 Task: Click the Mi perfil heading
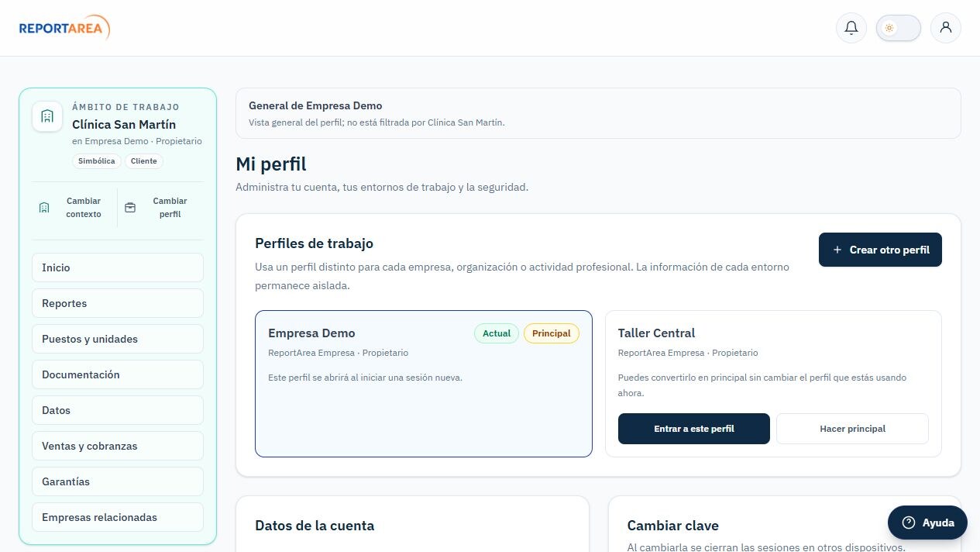[271, 164]
